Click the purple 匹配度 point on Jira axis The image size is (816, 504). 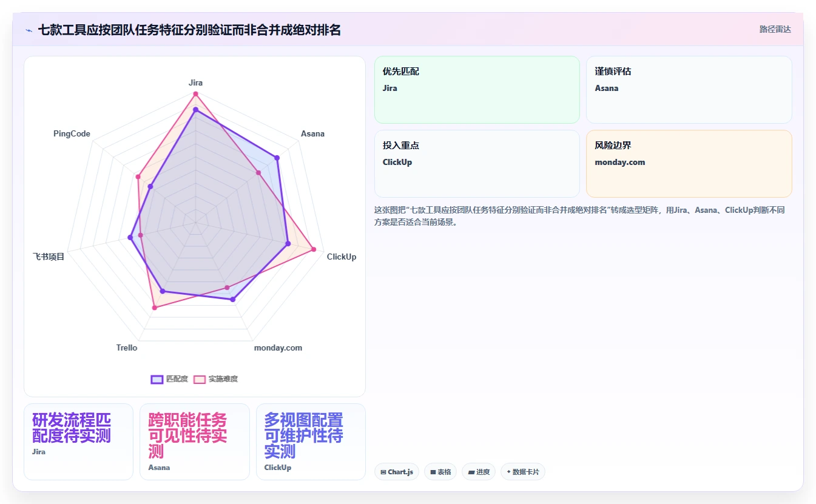coord(195,110)
